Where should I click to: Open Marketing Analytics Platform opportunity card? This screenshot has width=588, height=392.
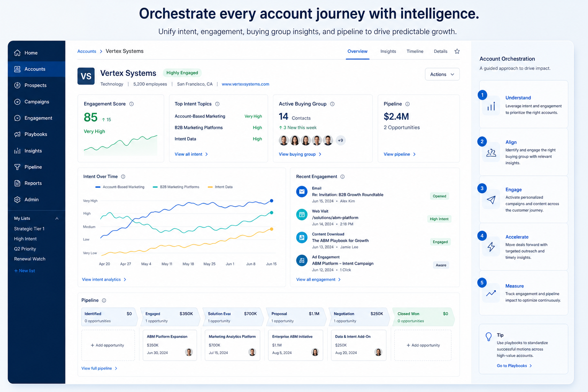pyautogui.click(x=232, y=345)
